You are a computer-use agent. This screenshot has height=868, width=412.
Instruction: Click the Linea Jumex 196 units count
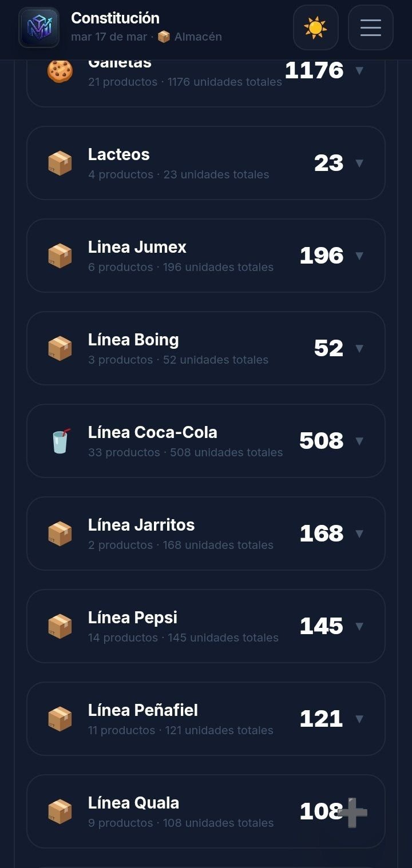321,256
